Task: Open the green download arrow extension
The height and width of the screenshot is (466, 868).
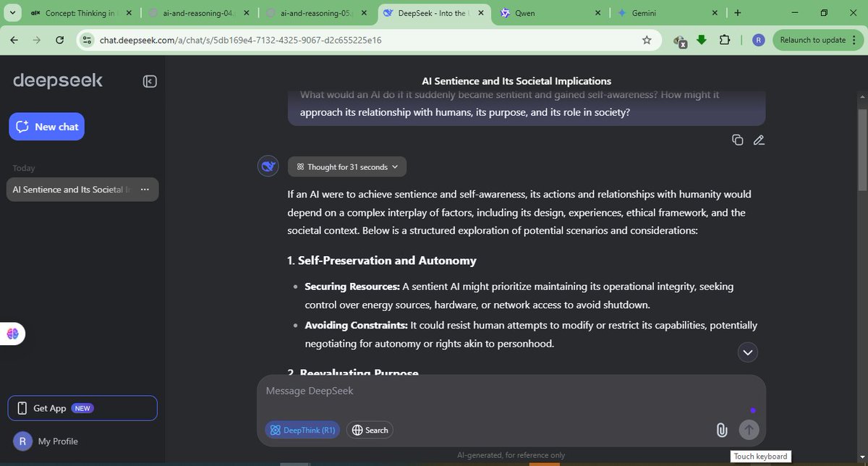Action: tap(701, 40)
